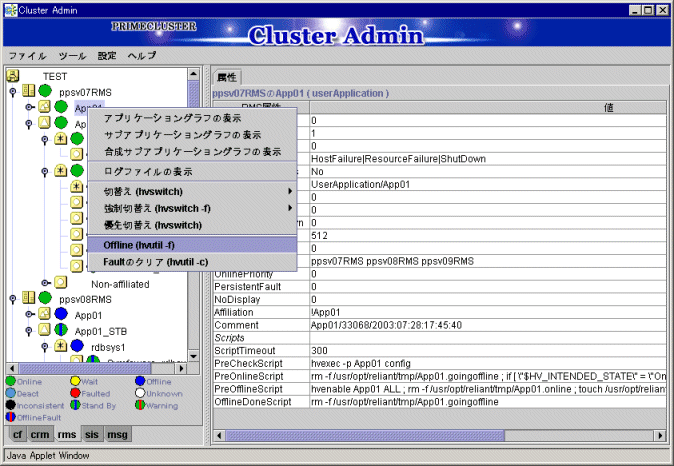
Task: Open the ヘルプ menu
Action: 142,56
